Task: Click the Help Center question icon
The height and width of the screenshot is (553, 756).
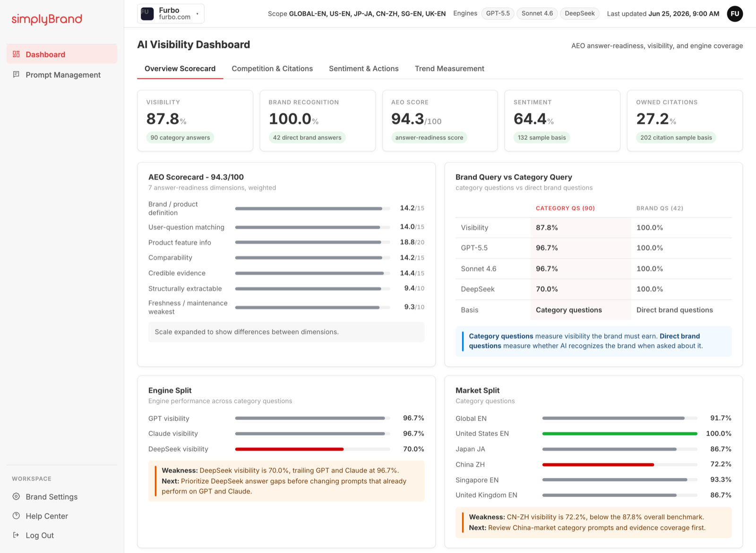Action: [16, 516]
